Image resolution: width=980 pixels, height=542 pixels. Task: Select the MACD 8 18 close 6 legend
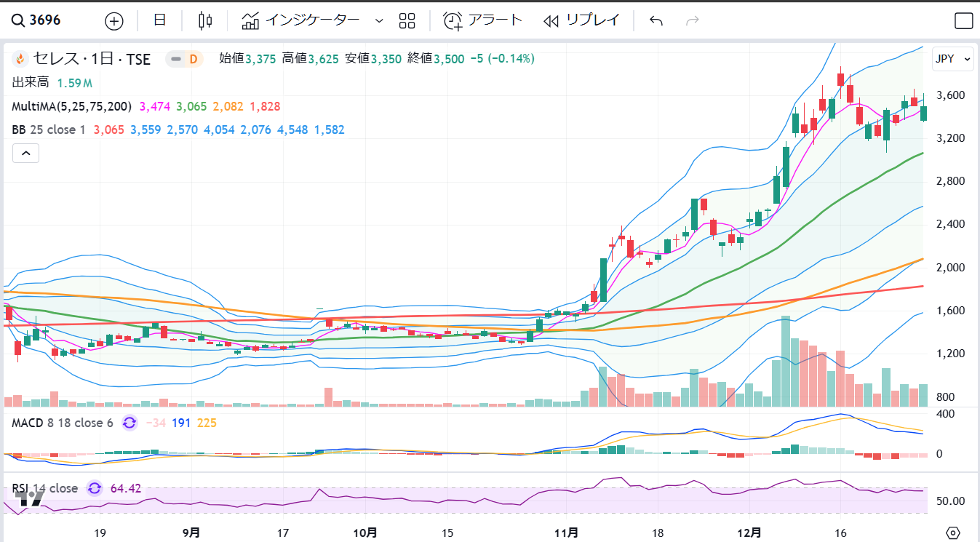tap(63, 423)
